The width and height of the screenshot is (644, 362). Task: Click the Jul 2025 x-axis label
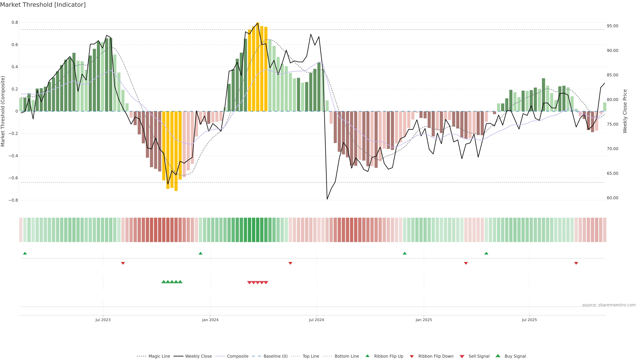(x=529, y=320)
